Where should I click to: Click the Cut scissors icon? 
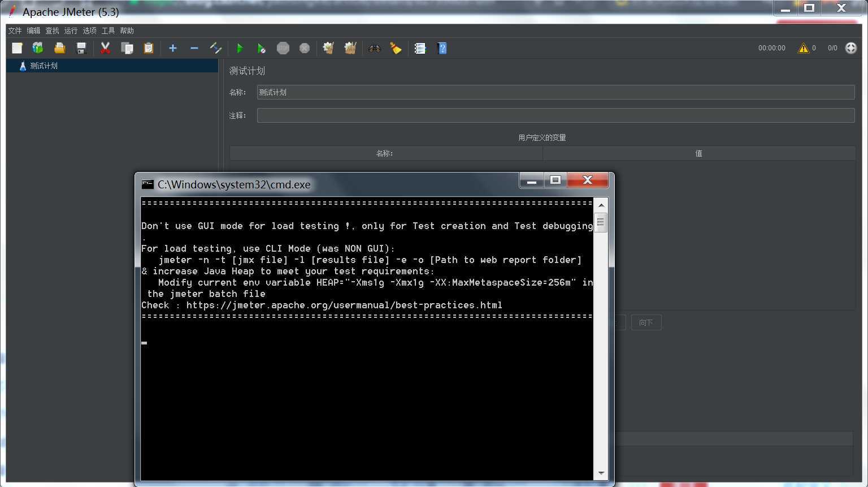(x=105, y=48)
